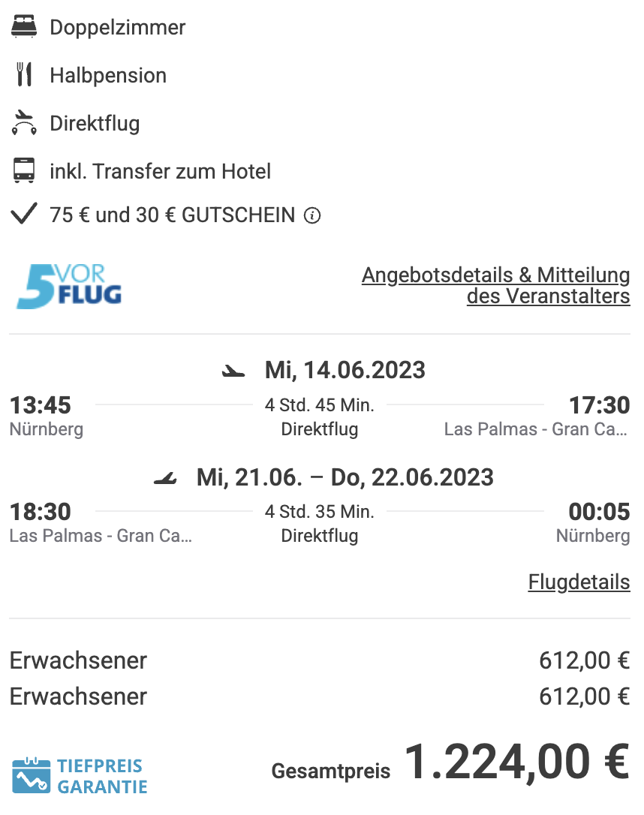Screen dimensions: 644x815
Task: Click the 18:30 Las Palmas return departure
Action: [41, 512]
